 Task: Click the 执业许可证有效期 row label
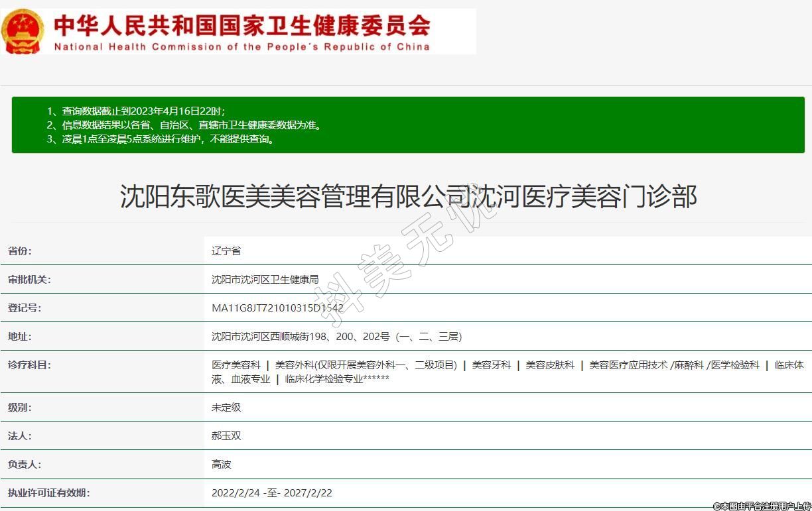pos(48,493)
